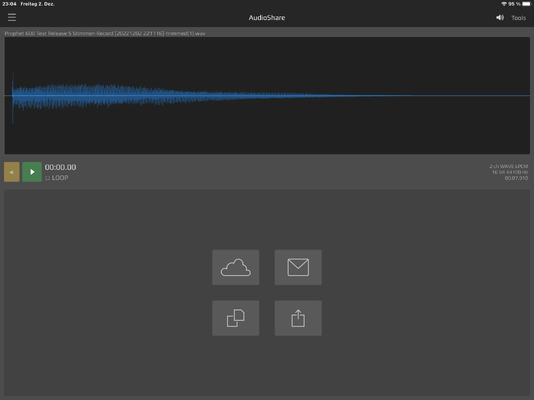Screen dimensions: 534x400
Task: Click the battery indicator in the status bar
Action: 527,4
